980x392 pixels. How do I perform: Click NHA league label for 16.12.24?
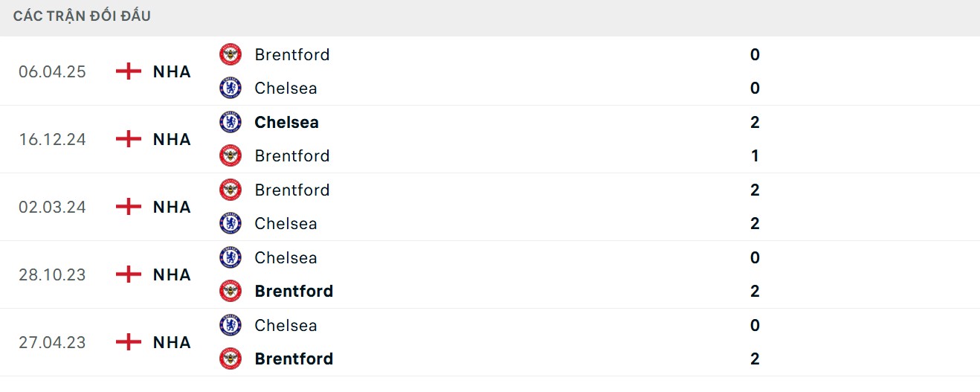(x=172, y=139)
